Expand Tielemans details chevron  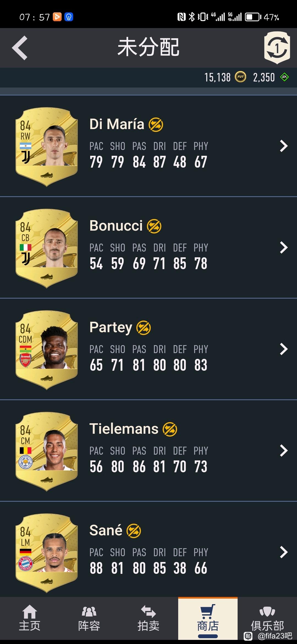[284, 451]
